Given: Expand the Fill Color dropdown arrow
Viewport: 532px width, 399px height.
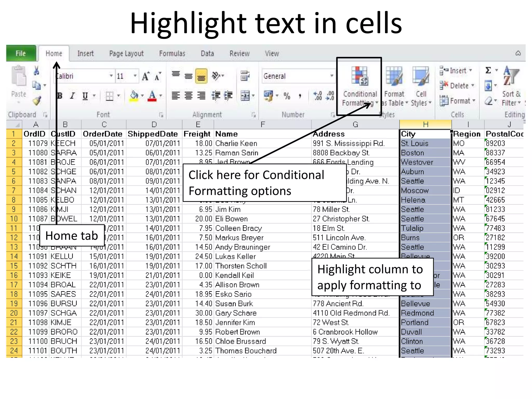Looking at the screenshot, I should 142,96.
